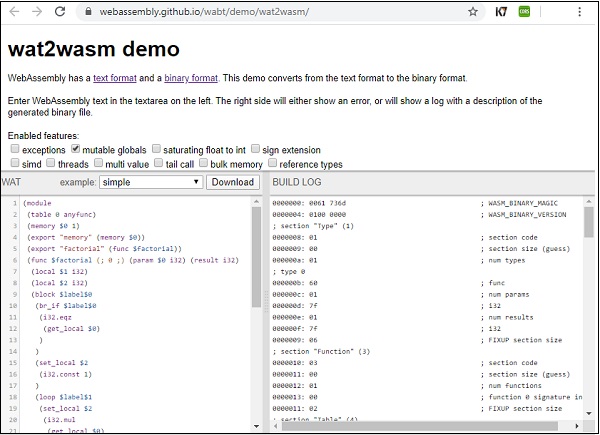Open the K7 browser extension

point(501,12)
